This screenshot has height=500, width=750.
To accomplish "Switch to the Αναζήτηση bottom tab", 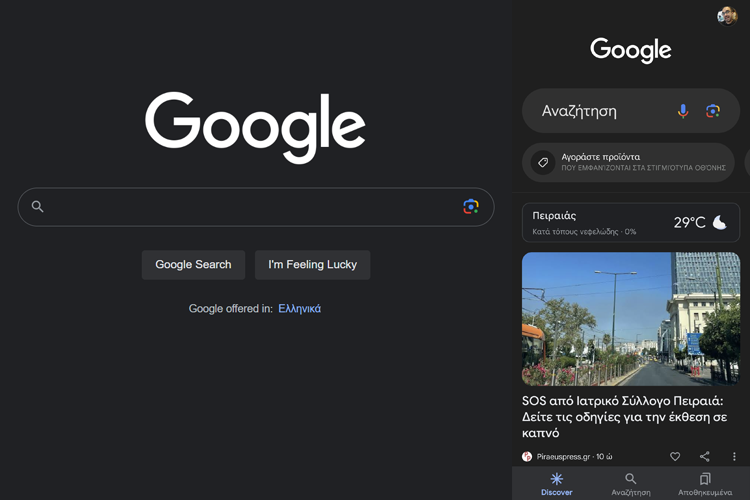I will [x=630, y=484].
